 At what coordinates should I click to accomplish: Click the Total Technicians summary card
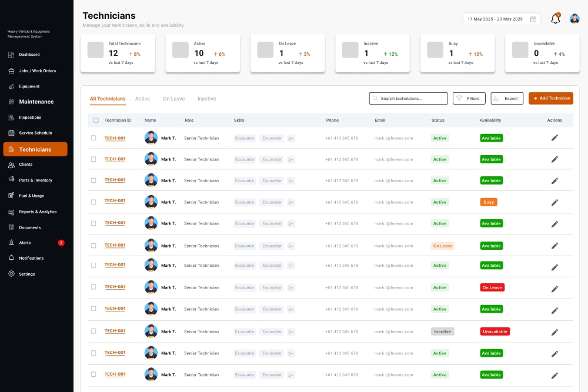tap(118, 53)
